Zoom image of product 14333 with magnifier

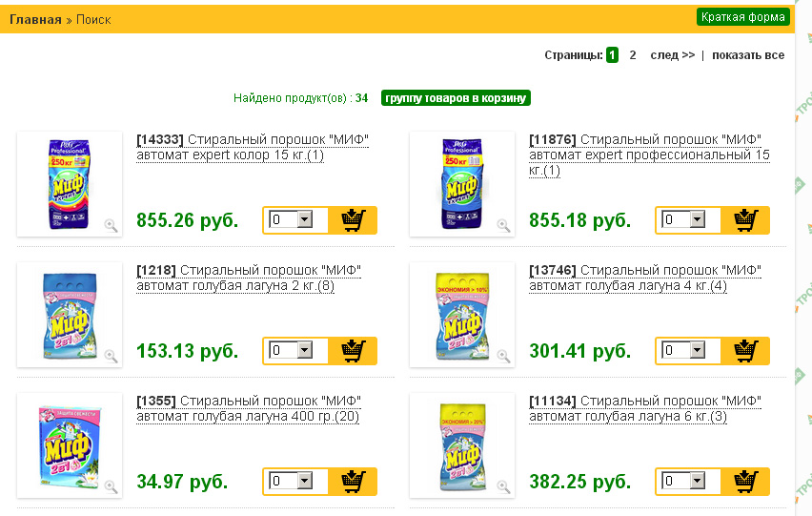tap(111, 225)
